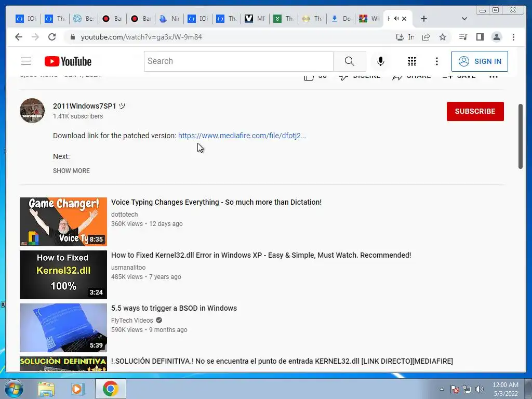
Task: Click the address bar URL
Action: 141,37
